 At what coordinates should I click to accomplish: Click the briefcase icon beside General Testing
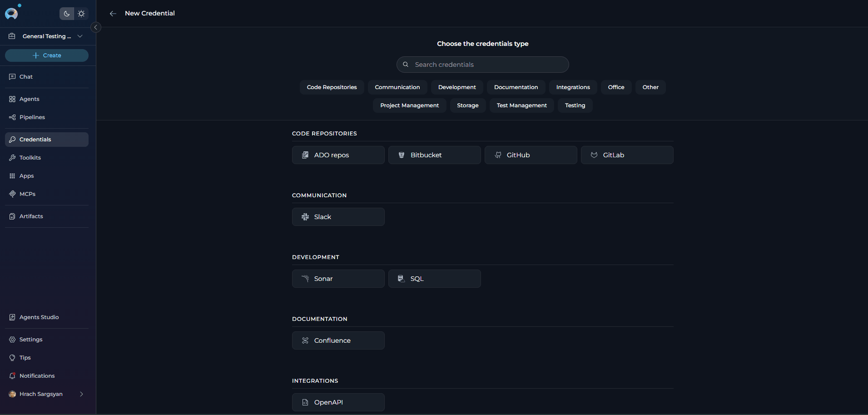[x=12, y=36]
